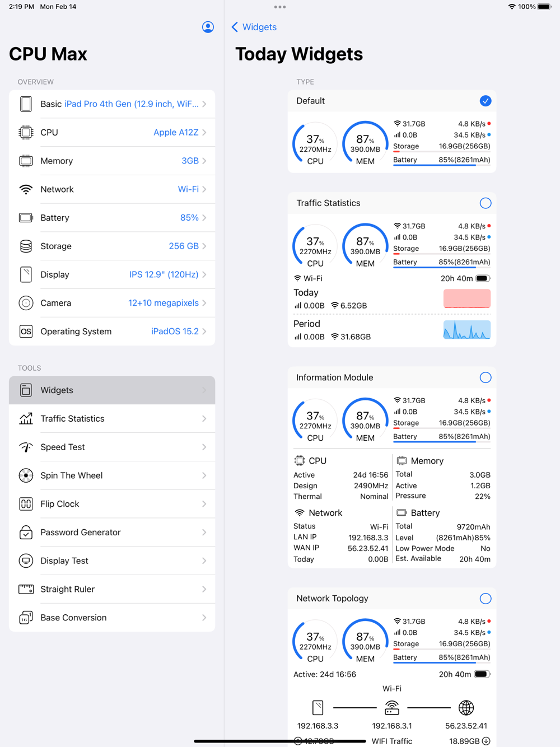Tap the three-dot multitasking handle

pos(280,7)
